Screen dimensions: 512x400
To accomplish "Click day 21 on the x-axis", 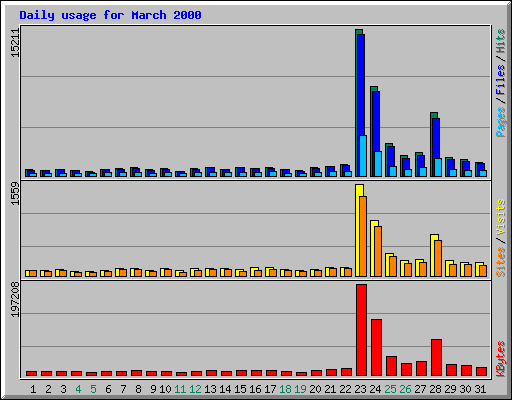I will 330,389.
